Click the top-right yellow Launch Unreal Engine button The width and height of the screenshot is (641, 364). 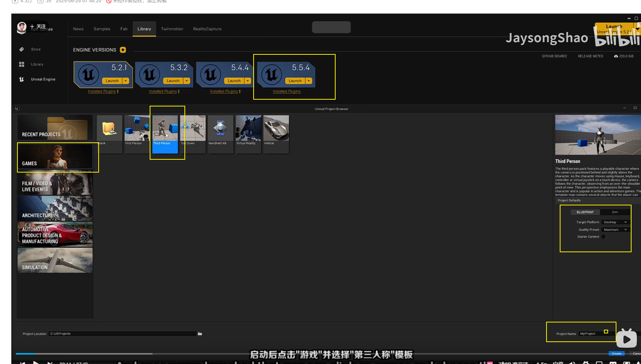pyautogui.click(x=614, y=29)
